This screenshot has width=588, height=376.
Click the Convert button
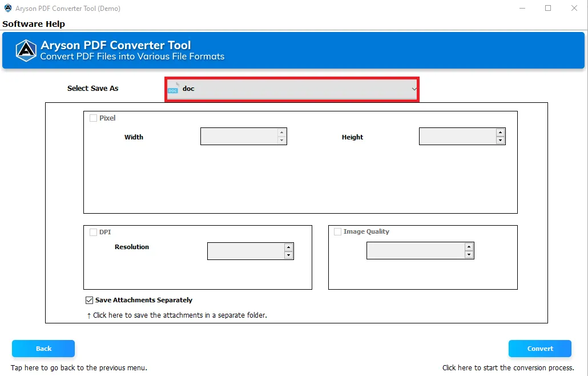click(x=540, y=349)
